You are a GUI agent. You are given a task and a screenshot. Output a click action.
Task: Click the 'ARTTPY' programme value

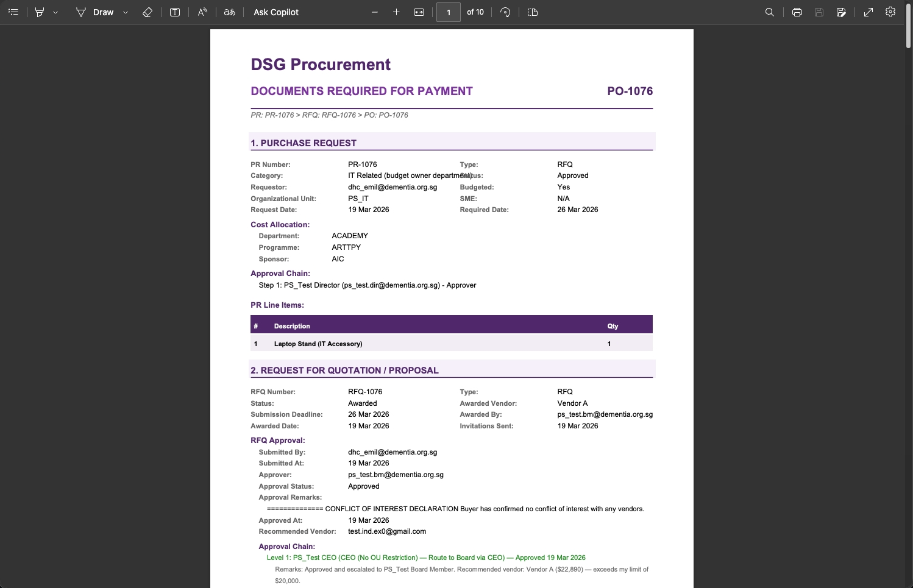[346, 247]
